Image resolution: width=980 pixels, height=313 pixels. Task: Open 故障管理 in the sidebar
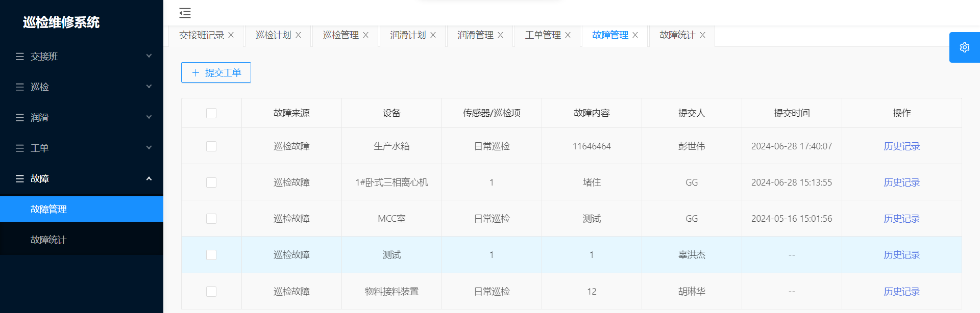click(x=82, y=209)
